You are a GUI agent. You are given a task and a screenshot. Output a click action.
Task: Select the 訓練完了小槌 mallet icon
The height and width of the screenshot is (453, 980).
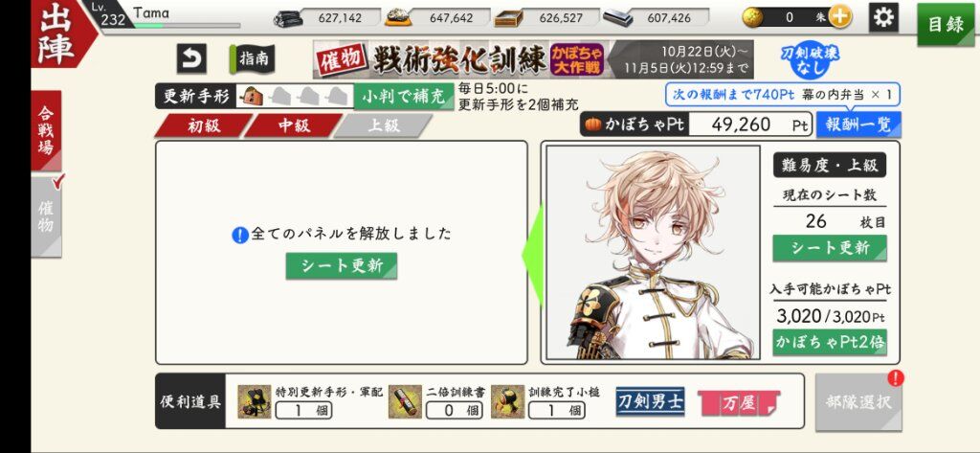(x=507, y=401)
